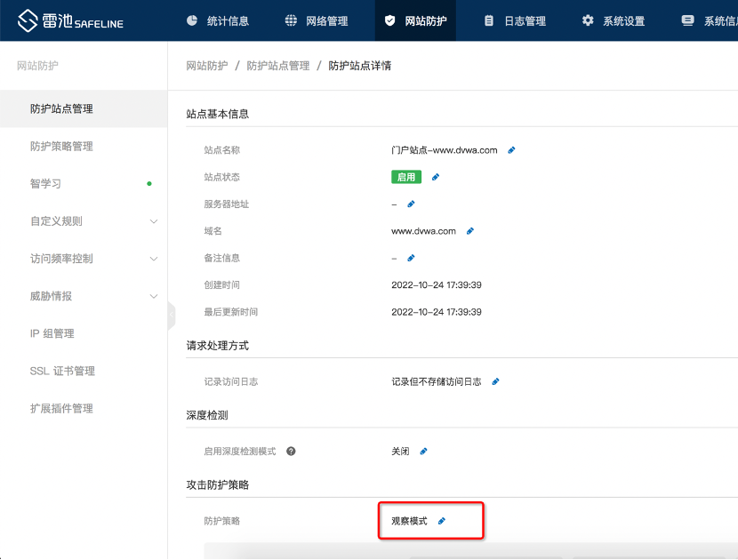Open the 统计信息 top navigation tab
Image resolution: width=738 pixels, height=560 pixels.
218,20
